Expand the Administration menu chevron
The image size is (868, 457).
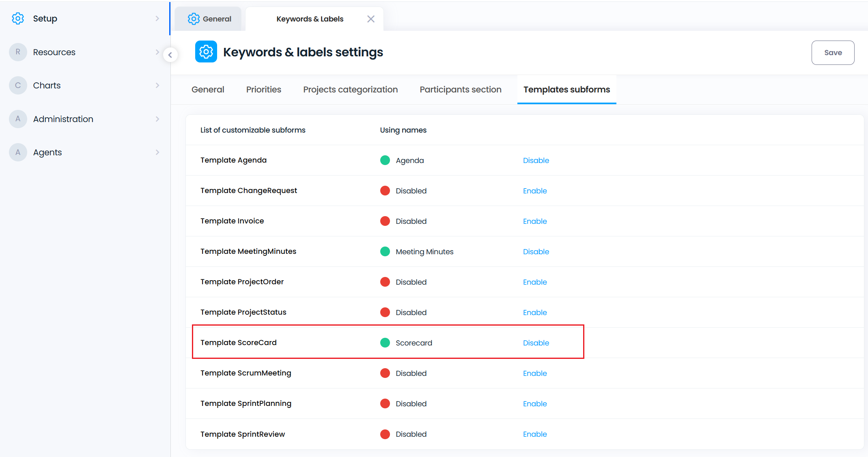coord(157,119)
